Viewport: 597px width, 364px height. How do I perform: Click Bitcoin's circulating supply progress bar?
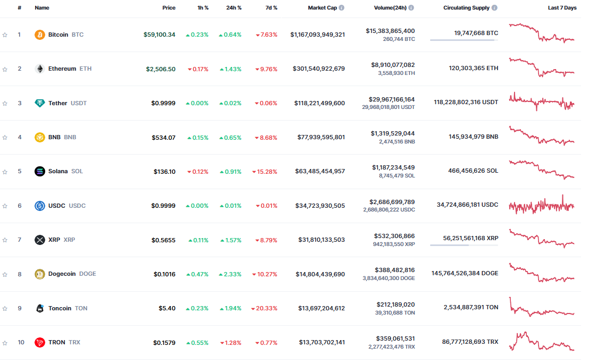pyautogui.click(x=464, y=40)
